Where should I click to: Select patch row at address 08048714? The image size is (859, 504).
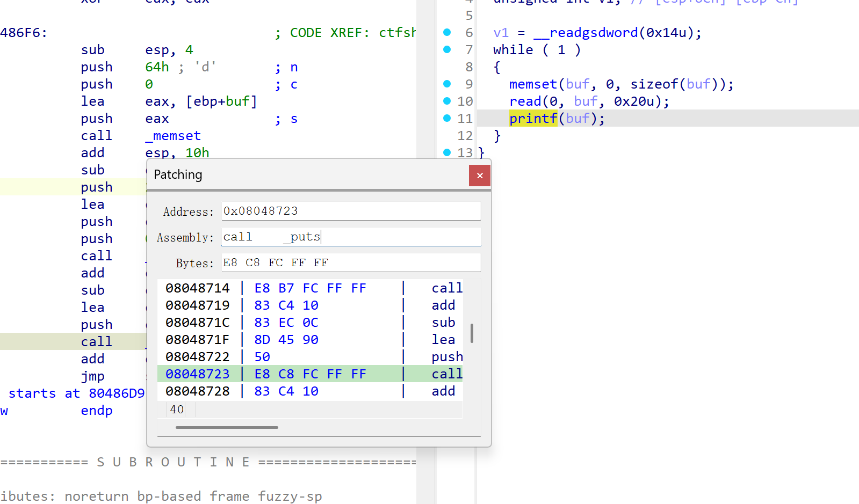click(309, 288)
